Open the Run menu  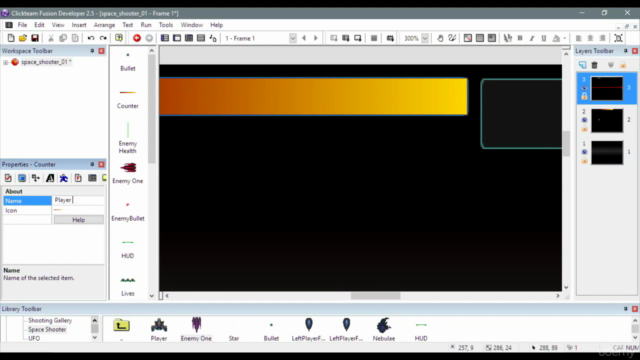[146, 25]
